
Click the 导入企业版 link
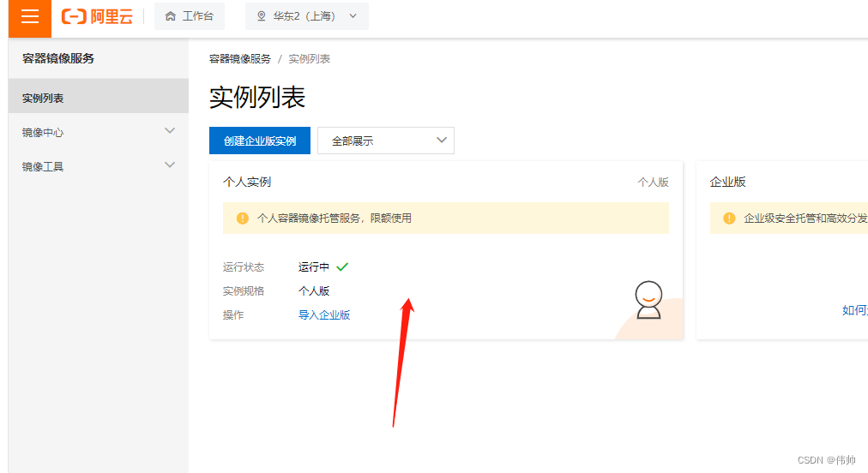pos(324,315)
